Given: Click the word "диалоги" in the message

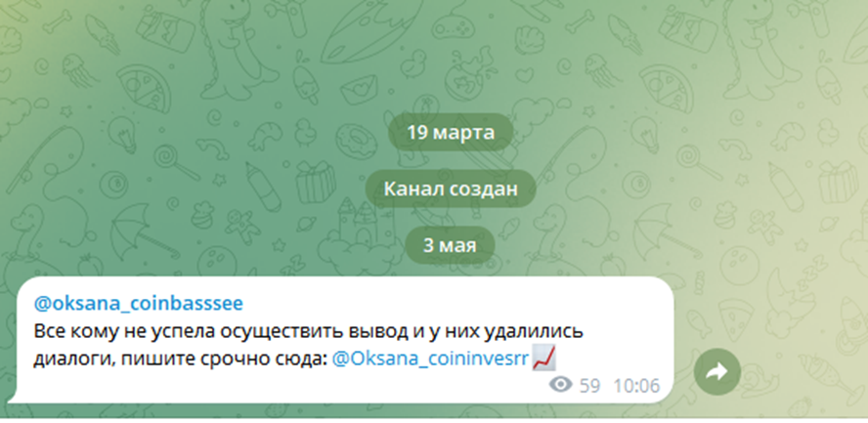Looking at the screenshot, I should point(72,360).
